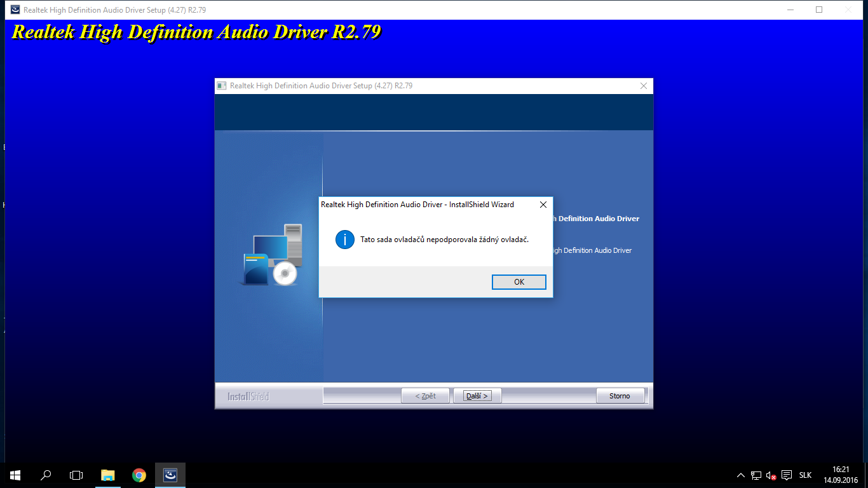The height and width of the screenshot is (488, 868).
Task: Click the computer and disc installer graphic
Action: tap(271, 255)
